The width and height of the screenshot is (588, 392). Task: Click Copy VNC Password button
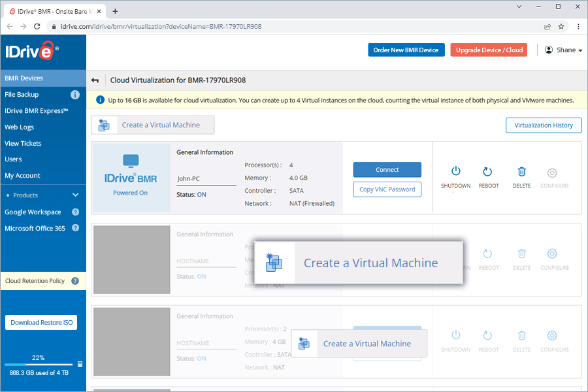387,189
